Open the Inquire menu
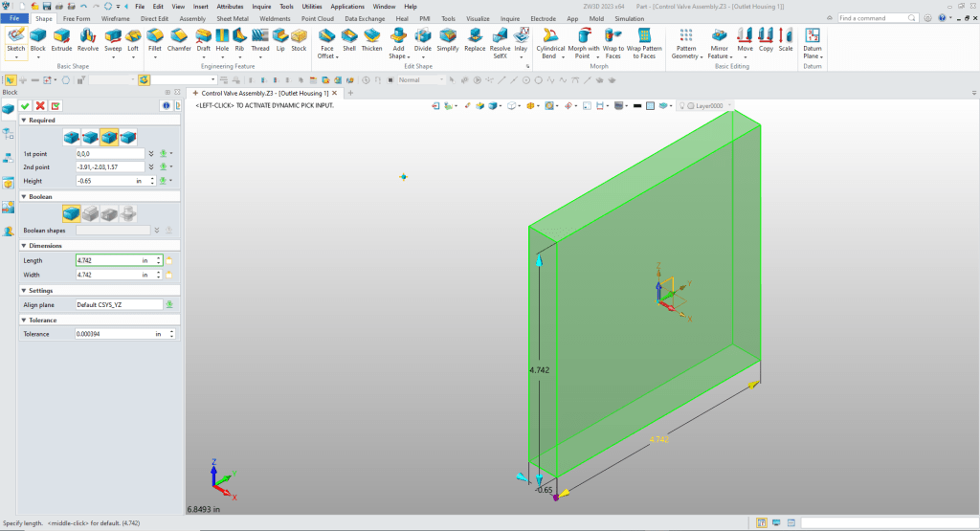The width and height of the screenshot is (980, 531). (261, 6)
